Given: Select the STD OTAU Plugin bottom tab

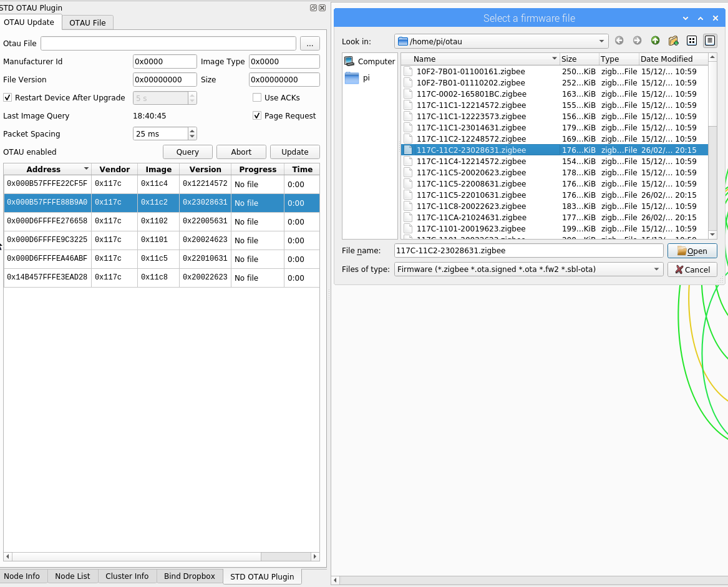Looking at the screenshot, I should 263,576.
